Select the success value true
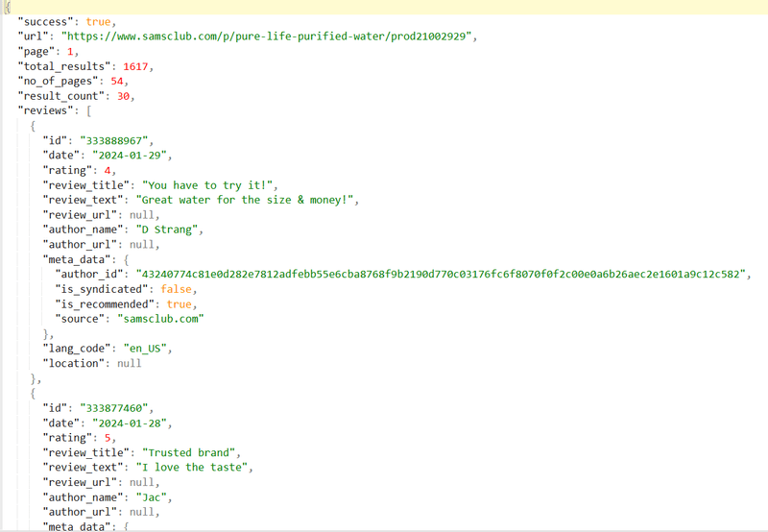 point(98,21)
